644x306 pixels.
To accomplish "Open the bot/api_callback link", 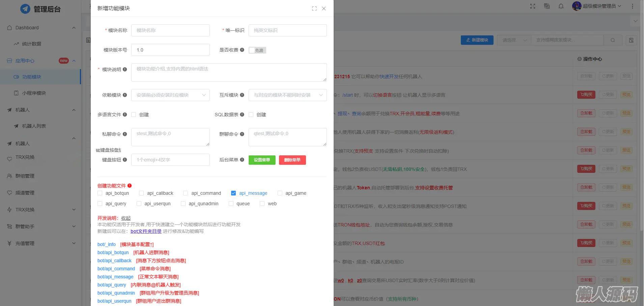I will [114, 261].
